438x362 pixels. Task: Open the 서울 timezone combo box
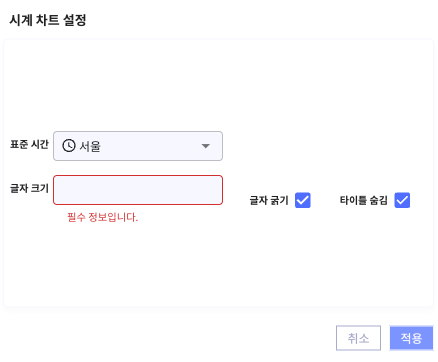click(x=138, y=146)
